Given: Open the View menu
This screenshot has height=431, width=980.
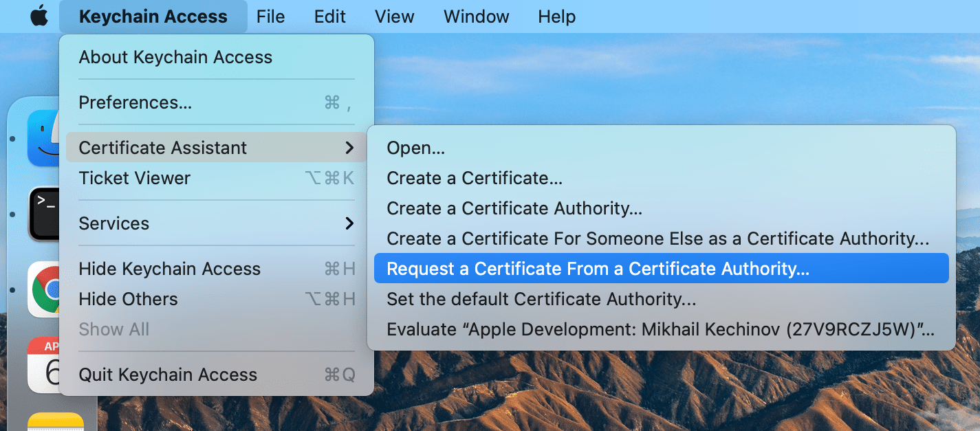Looking at the screenshot, I should (x=395, y=16).
